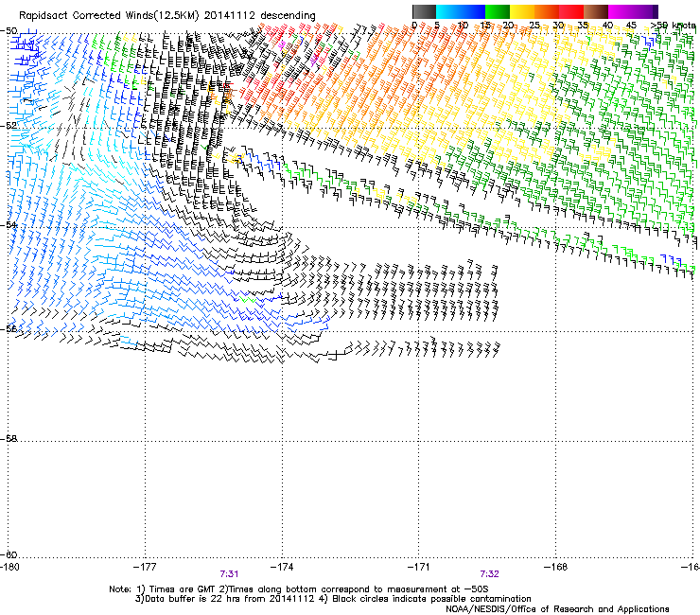Viewport: 700px width, 615px height.
Task: Click the -174 longitude axis label
Action: tap(282, 567)
